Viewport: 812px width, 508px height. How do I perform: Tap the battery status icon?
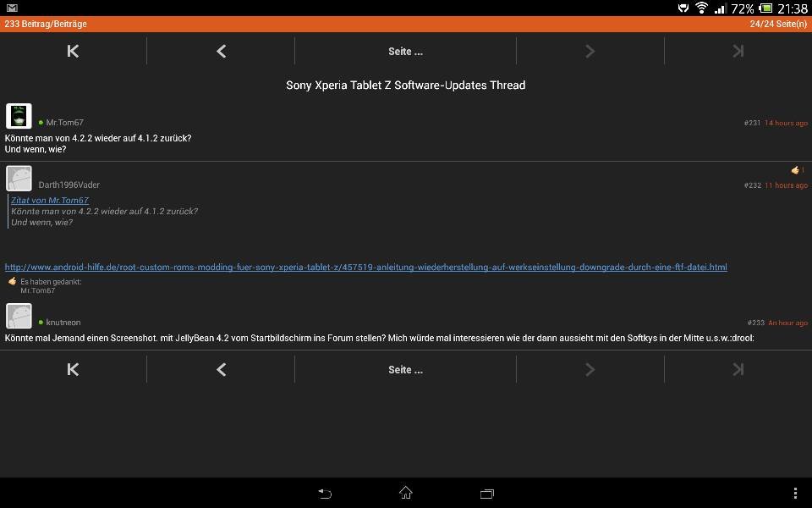click(x=766, y=8)
